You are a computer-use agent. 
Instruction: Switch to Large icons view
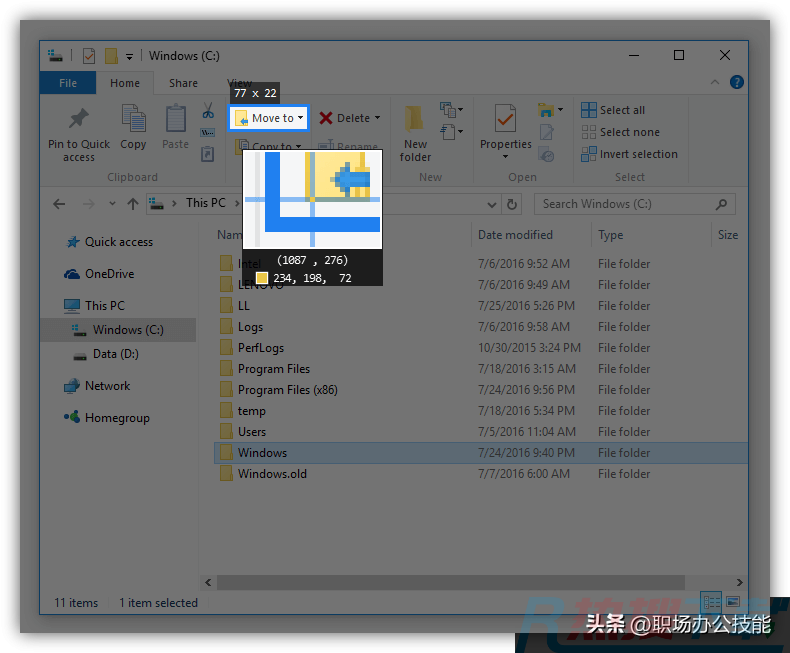click(733, 602)
